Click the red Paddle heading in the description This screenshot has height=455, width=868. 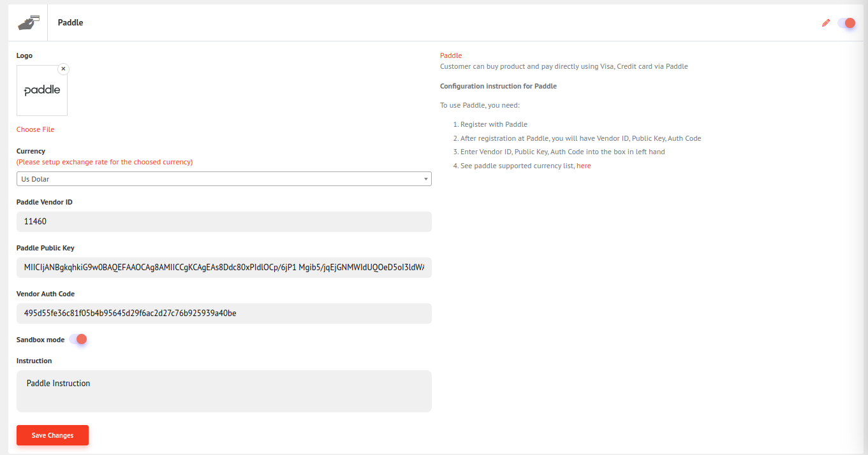click(451, 55)
